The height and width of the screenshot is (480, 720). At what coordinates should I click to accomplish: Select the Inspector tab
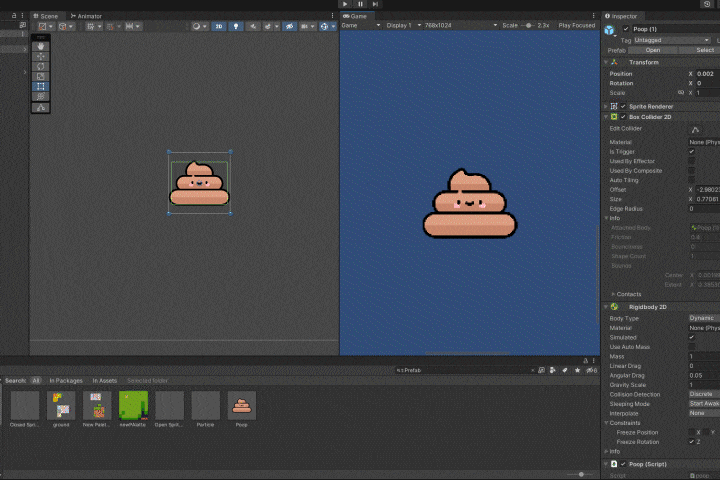(621, 16)
